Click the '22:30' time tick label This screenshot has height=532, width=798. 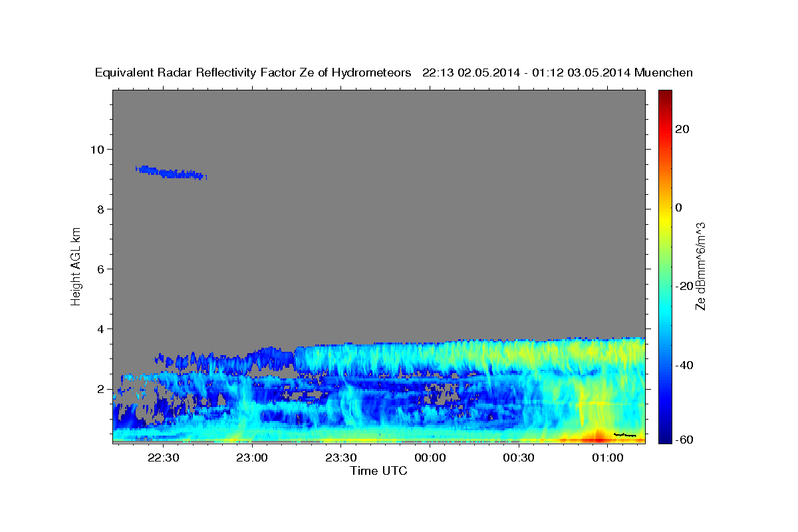163,458
